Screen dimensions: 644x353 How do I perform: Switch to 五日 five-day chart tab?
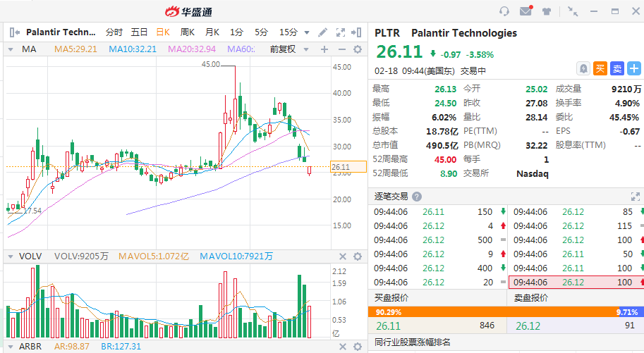click(139, 32)
